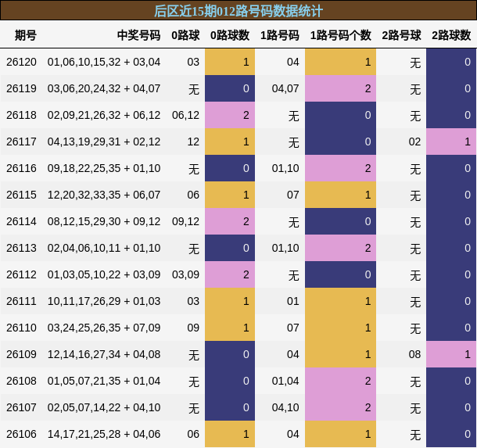This screenshot has width=477, height=448.
Task: Click 1路号码 value 04,10 in row 26107
Action: [285, 407]
